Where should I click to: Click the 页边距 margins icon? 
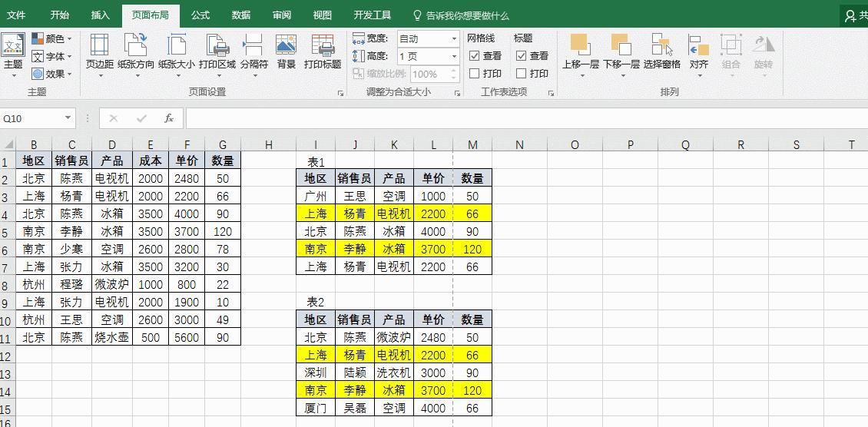coord(100,45)
